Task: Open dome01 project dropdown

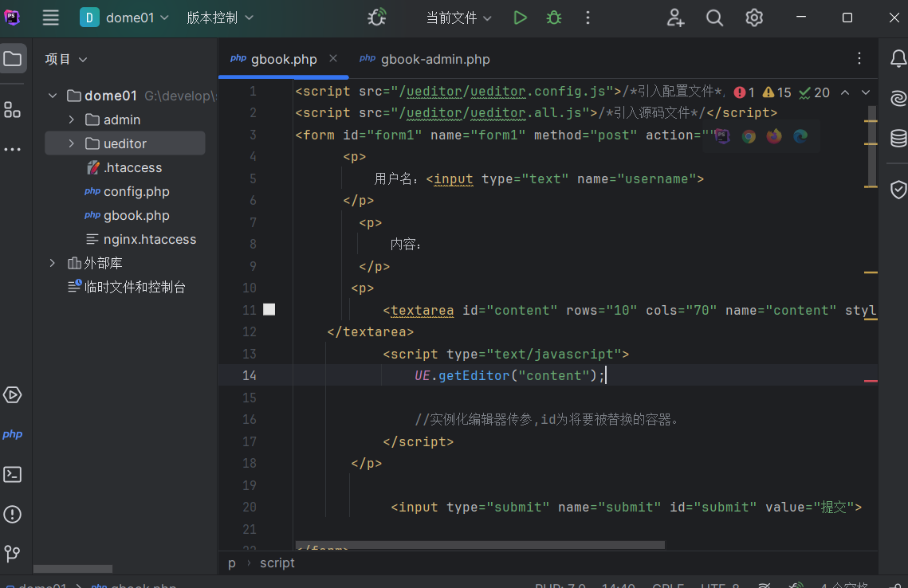Action: (124, 18)
